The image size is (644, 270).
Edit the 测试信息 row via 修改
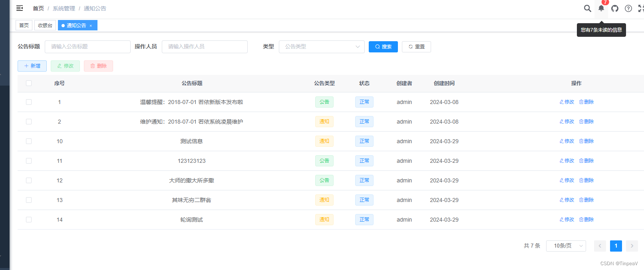click(567, 141)
